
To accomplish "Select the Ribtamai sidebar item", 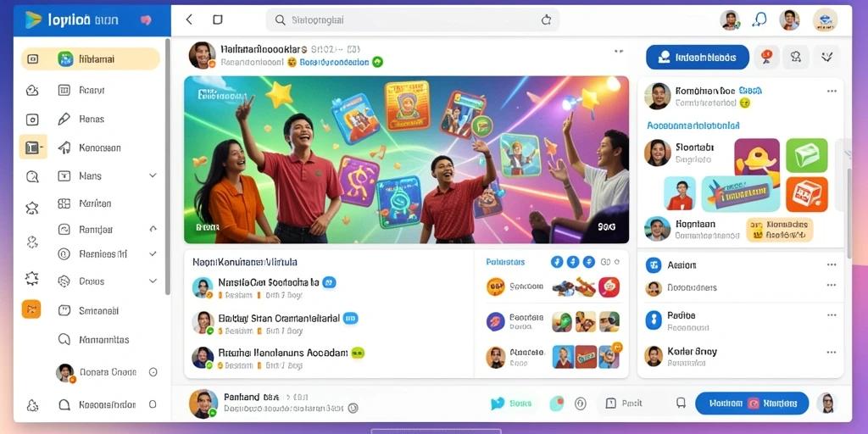I will pyautogui.click(x=90, y=58).
